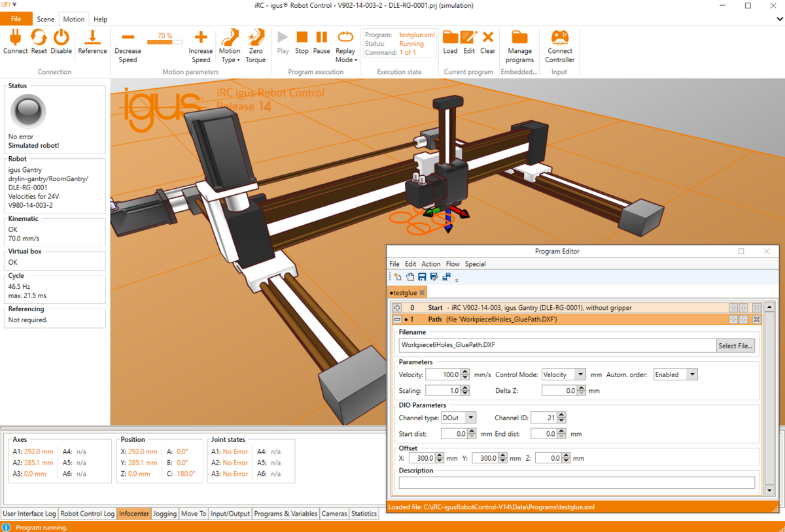This screenshot has height=532, width=785.
Task: Open the Flow menu in Program Editor
Action: [452, 264]
